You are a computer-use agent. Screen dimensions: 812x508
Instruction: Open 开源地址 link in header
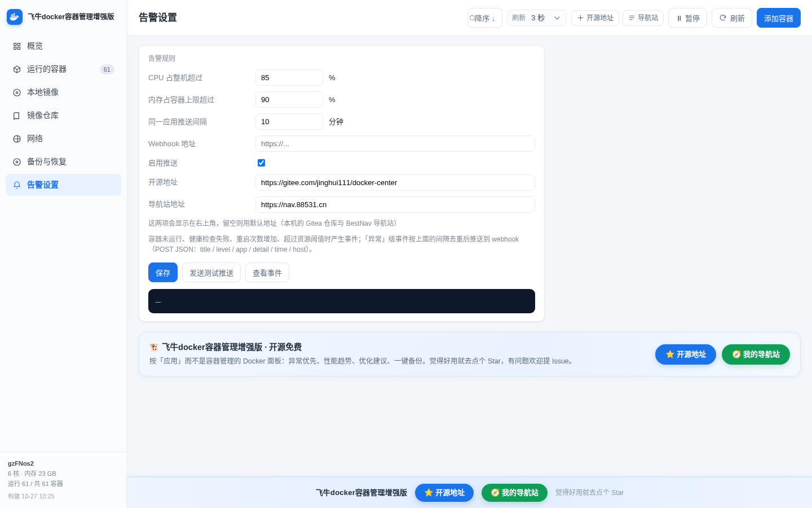click(595, 18)
